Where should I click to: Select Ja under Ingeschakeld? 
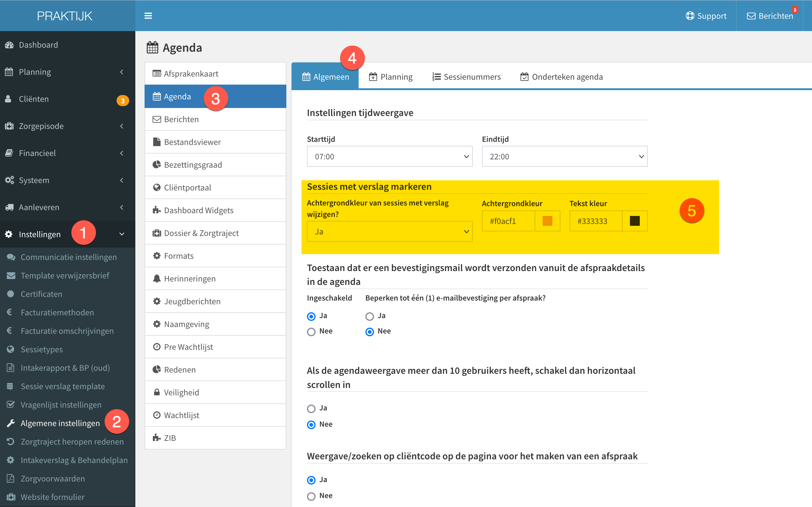click(311, 316)
